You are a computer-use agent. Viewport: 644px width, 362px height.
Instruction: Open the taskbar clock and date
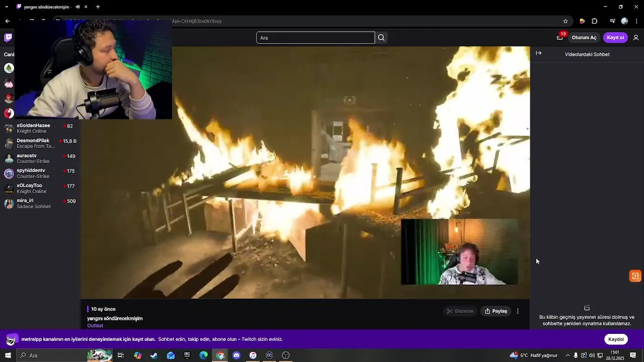614,355
